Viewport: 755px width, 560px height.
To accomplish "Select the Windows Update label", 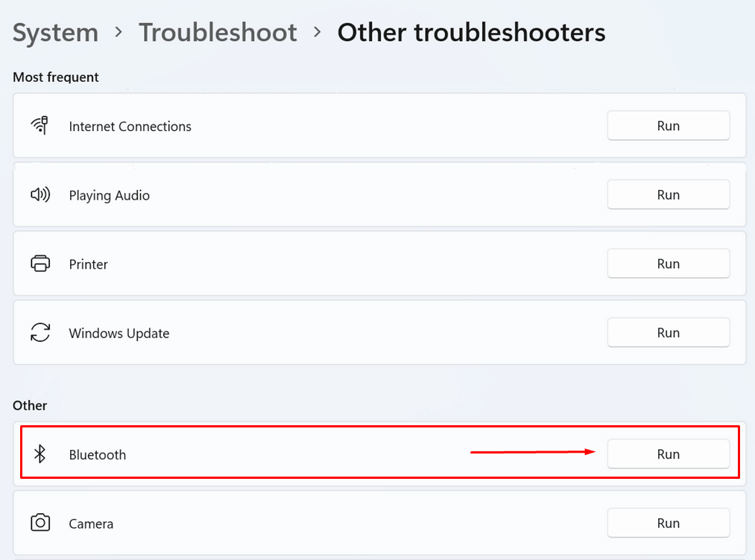I will 119,334.
